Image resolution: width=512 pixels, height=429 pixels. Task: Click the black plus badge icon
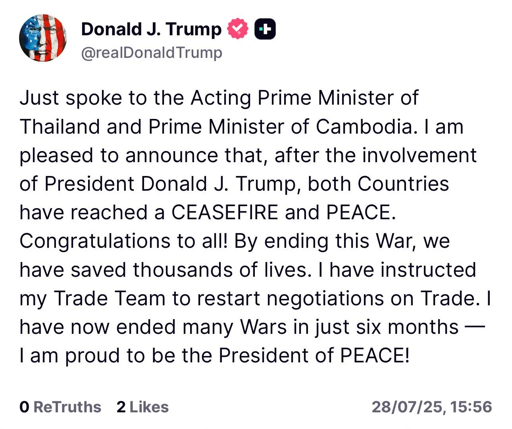click(265, 29)
